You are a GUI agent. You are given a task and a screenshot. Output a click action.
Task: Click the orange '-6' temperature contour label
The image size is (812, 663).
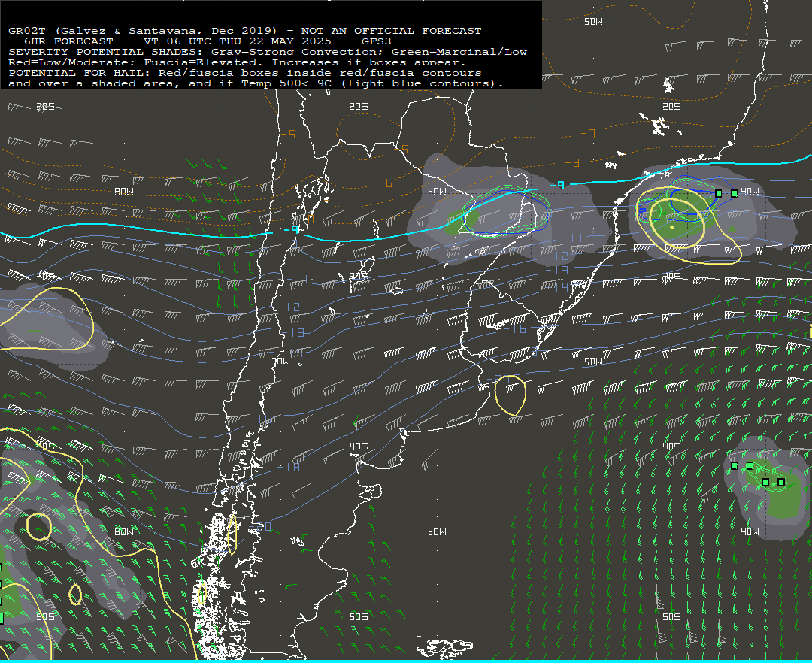[x=385, y=183]
